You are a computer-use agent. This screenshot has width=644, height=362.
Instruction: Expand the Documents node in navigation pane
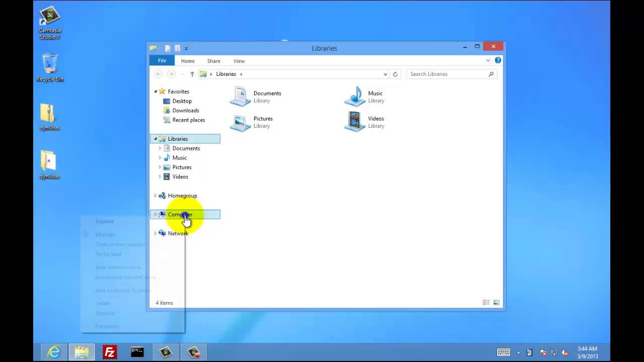coord(160,148)
